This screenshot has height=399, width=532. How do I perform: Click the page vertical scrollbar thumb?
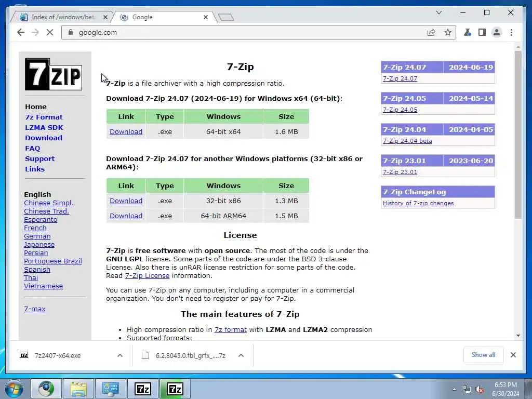point(518,135)
